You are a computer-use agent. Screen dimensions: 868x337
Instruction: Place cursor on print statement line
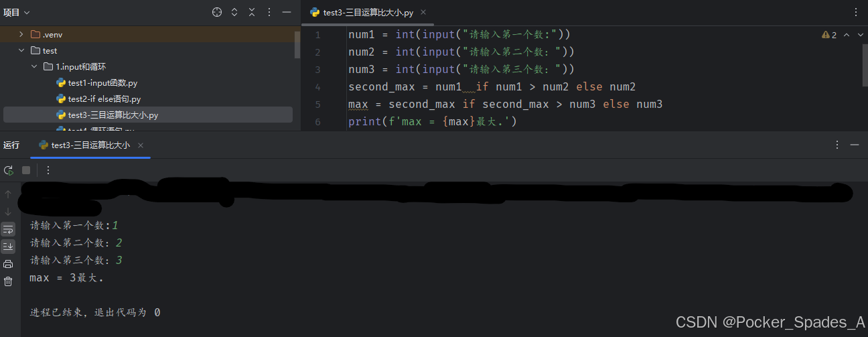[433, 122]
